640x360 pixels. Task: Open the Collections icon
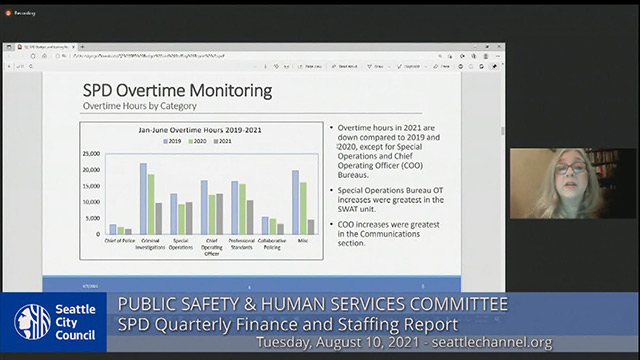click(474, 56)
